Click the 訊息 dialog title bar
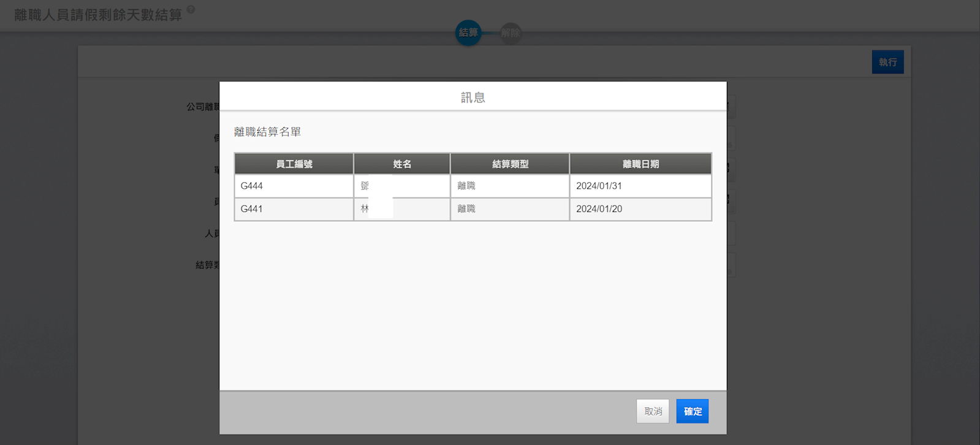Image resolution: width=980 pixels, height=445 pixels. pos(473,97)
